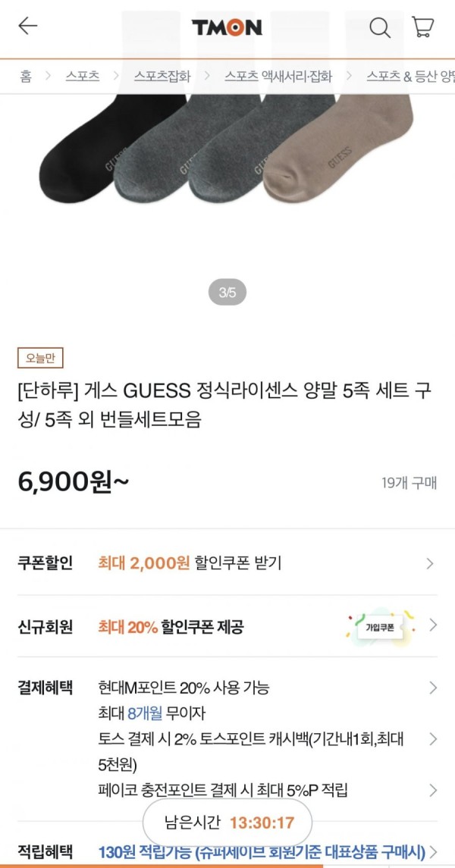Select the 스포츠잡화 breadcrumb link
The width and height of the screenshot is (455, 868).
(x=162, y=76)
